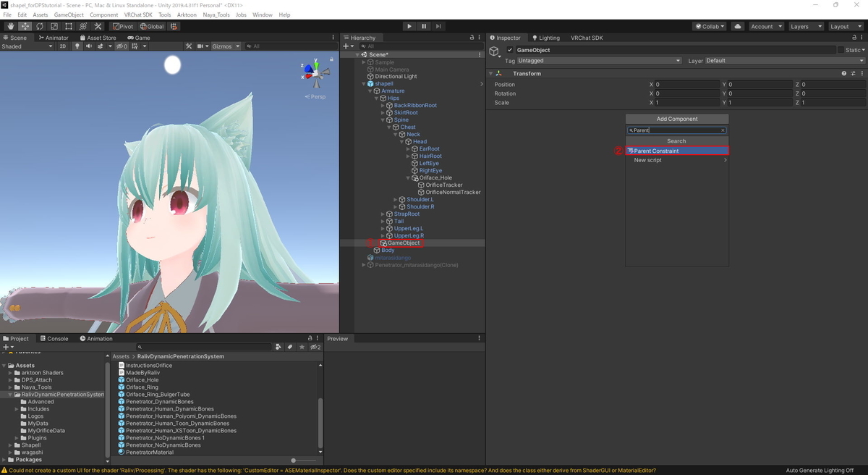Activate the Rotate tool
868x475 pixels.
pyautogui.click(x=39, y=26)
